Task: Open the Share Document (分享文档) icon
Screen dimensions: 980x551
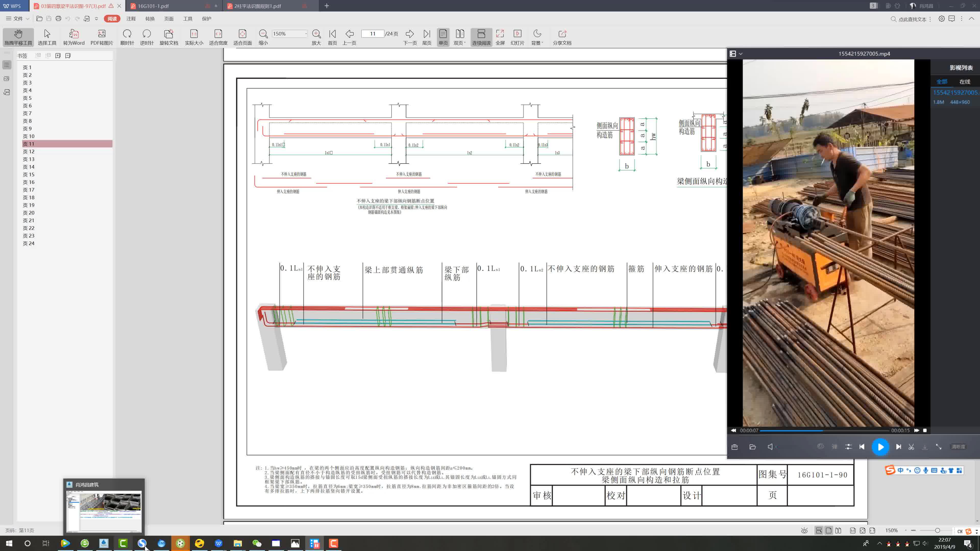Action: [562, 34]
